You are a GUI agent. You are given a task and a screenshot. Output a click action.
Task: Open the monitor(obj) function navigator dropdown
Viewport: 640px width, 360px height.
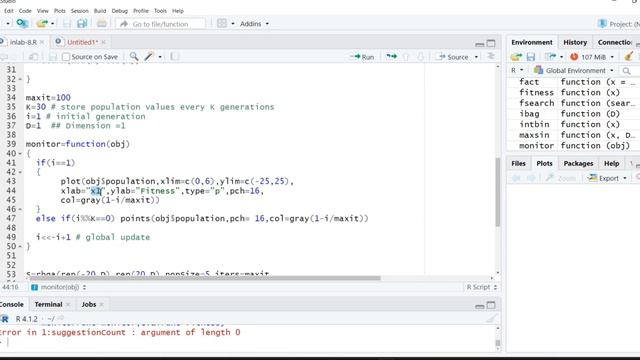(x=59, y=287)
